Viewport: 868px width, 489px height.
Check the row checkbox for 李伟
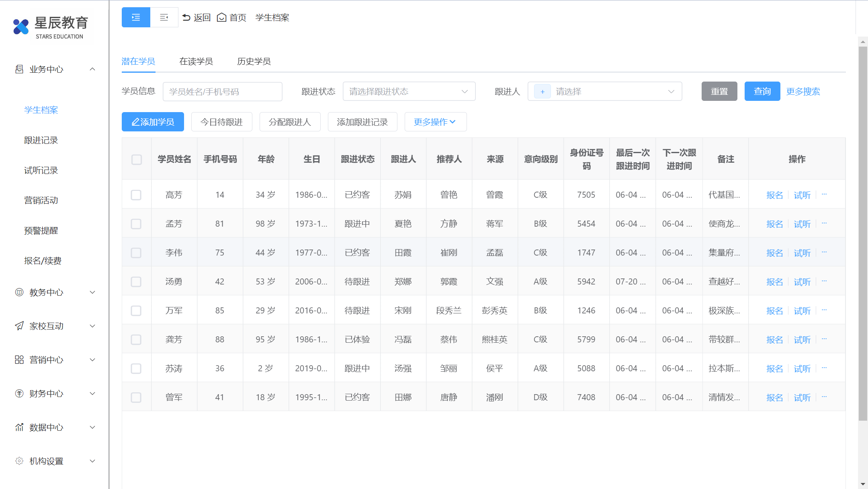coord(136,253)
